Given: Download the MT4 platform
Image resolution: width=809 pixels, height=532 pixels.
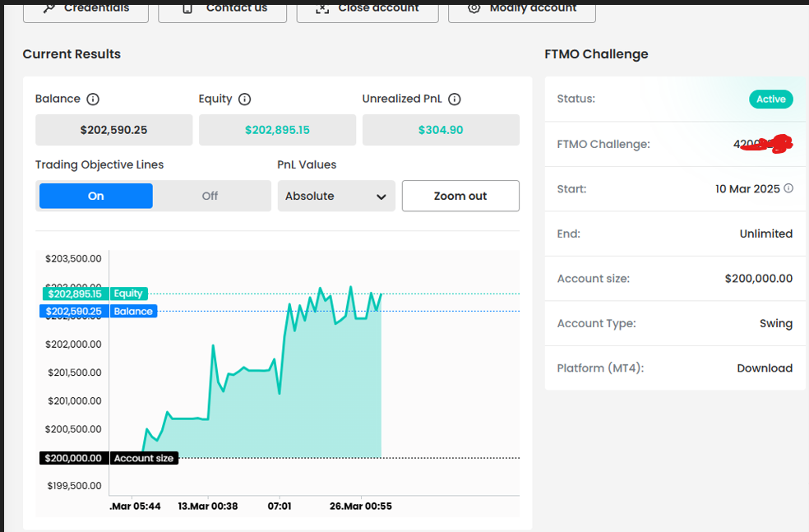Looking at the screenshot, I should (x=764, y=368).
